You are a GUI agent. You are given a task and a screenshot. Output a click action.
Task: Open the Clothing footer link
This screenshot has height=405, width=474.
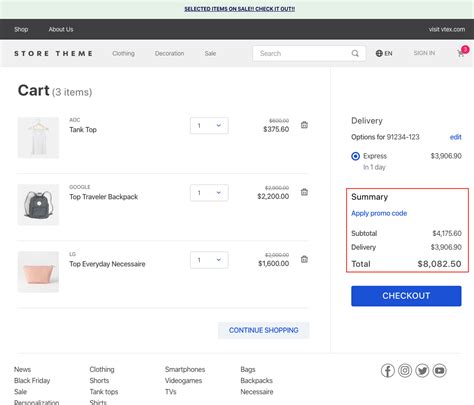102,369
